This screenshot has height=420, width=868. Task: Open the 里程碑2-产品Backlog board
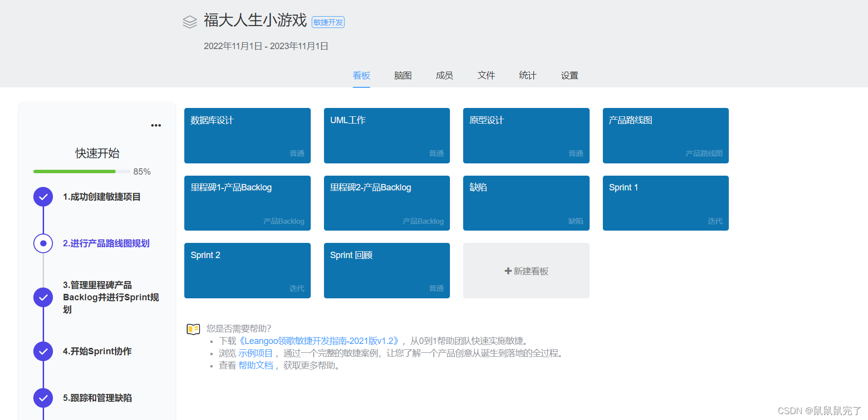387,203
